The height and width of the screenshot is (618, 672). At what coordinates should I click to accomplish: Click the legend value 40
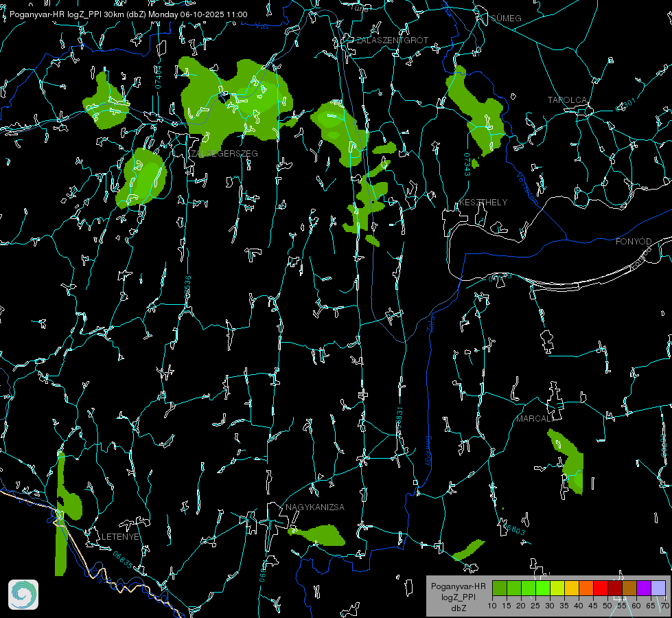pos(578,606)
